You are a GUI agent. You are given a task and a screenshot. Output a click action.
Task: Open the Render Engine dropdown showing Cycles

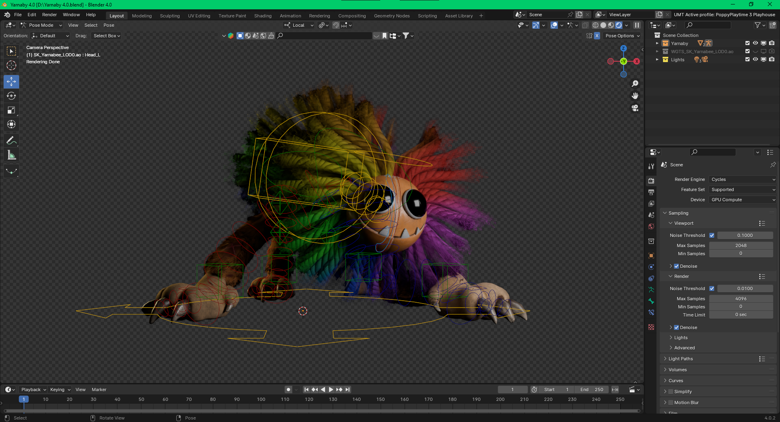[x=743, y=179]
